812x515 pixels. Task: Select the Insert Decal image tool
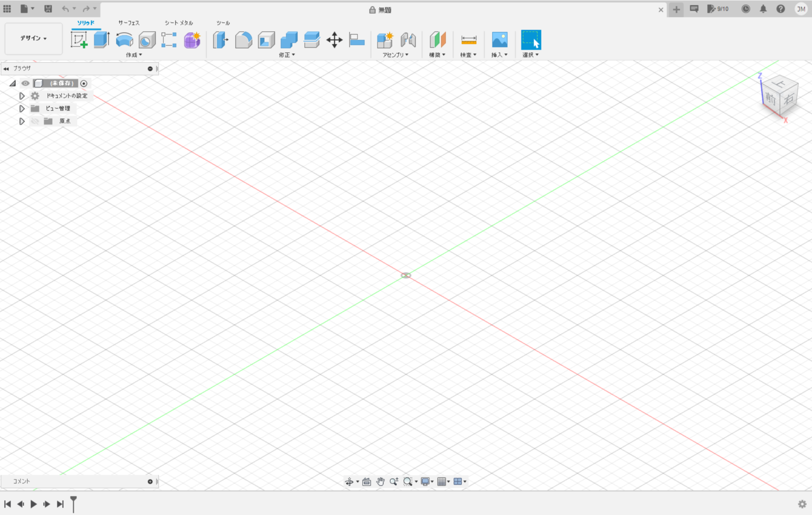click(x=500, y=40)
